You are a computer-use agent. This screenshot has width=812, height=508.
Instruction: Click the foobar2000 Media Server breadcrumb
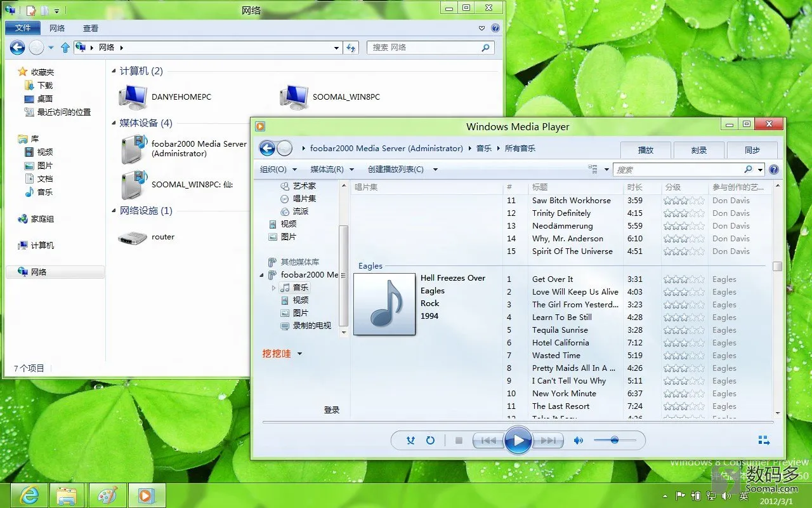pos(386,149)
